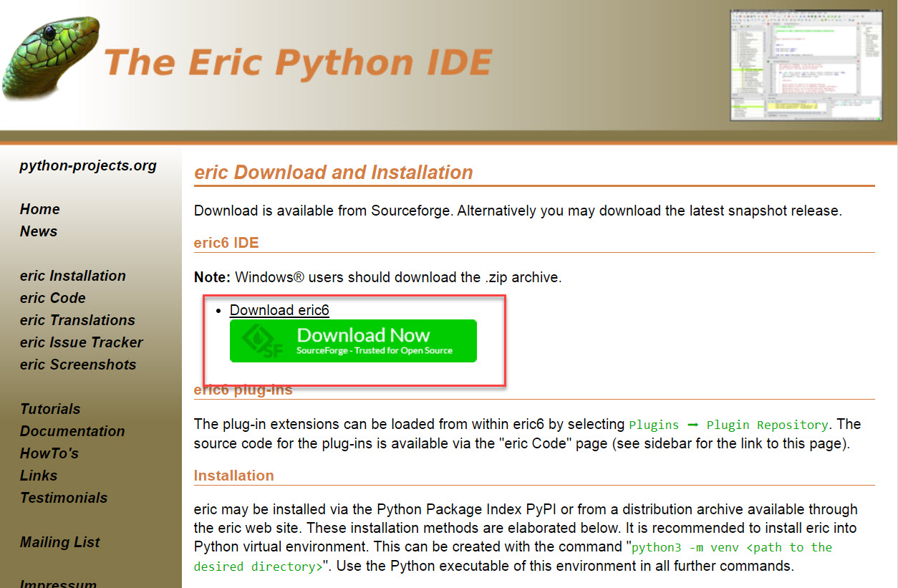Click the Note about Windows users
This screenshot has height=588, width=898.
(x=378, y=277)
